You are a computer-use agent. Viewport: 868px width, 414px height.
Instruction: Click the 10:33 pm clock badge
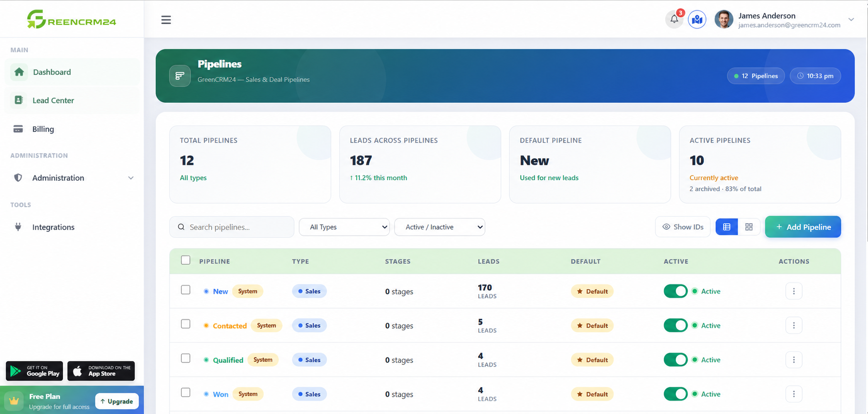pyautogui.click(x=815, y=76)
